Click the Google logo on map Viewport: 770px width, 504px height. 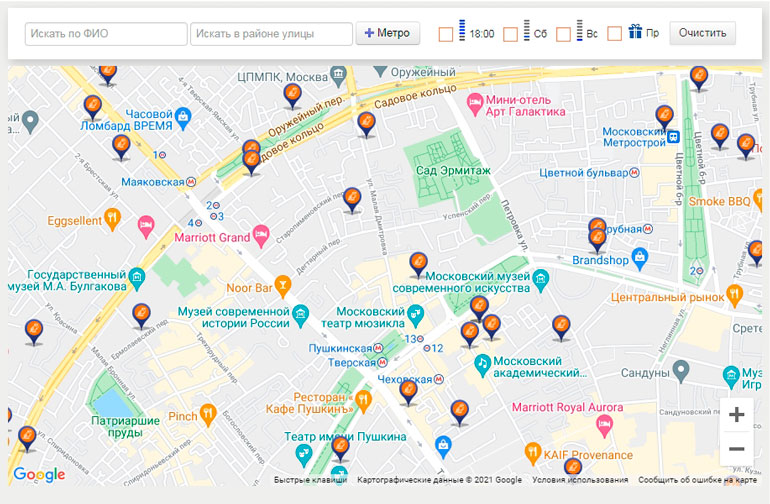(x=39, y=474)
